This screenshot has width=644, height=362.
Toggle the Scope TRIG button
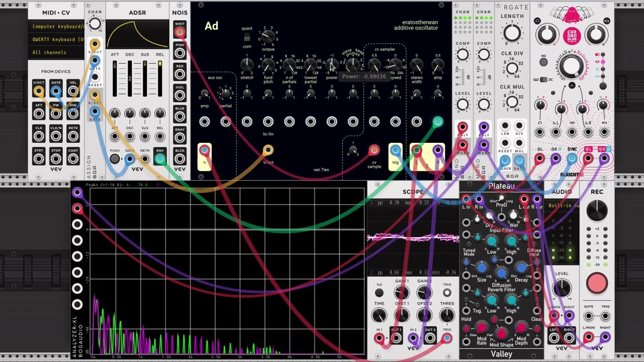coord(447,293)
